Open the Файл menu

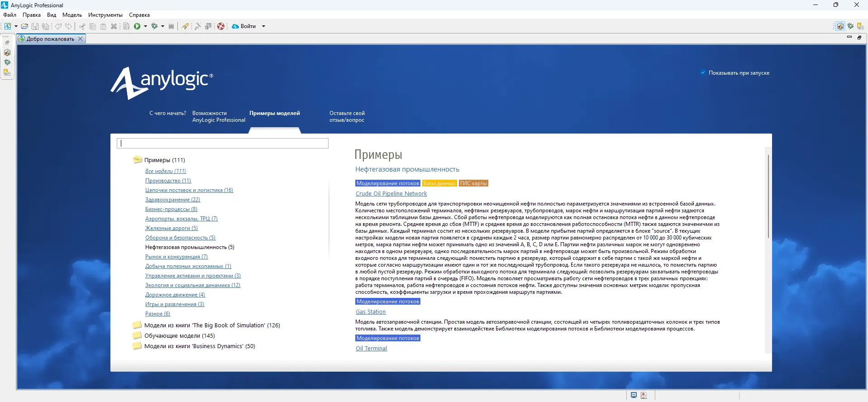point(10,15)
